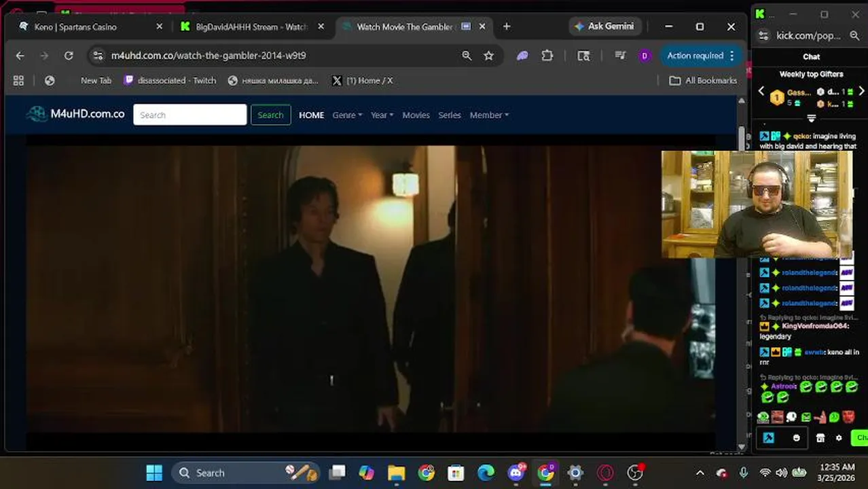The height and width of the screenshot is (489, 868).
Task: Bookmark this page with the star icon
Action: click(x=488, y=56)
